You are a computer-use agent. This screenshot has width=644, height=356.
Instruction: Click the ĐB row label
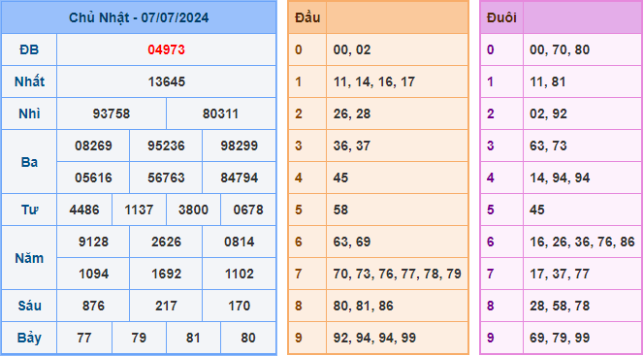(x=29, y=49)
